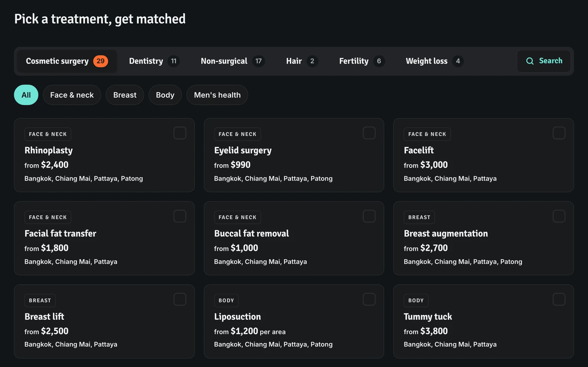Switch to the Hair tab

pos(302,61)
